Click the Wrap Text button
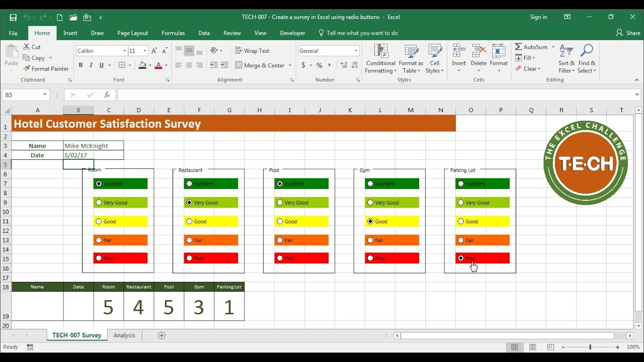The width and height of the screenshot is (644, 362). coord(252,51)
